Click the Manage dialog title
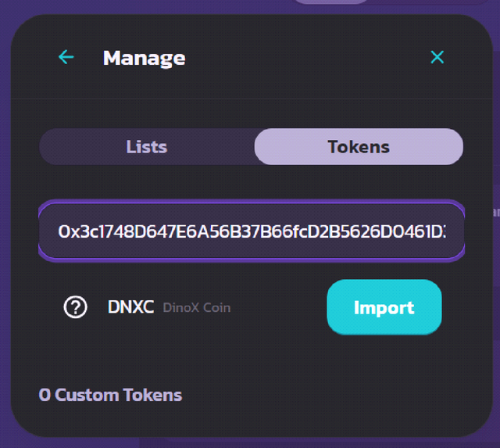 point(144,59)
